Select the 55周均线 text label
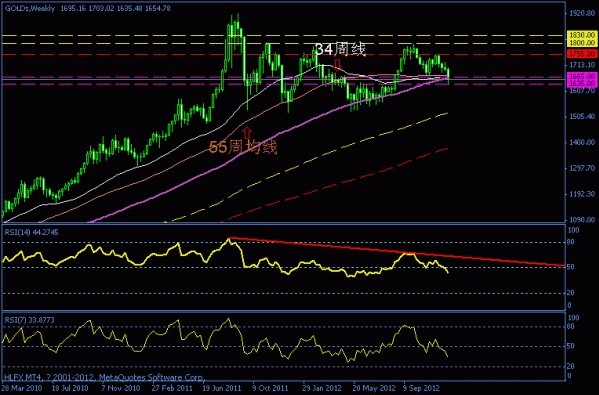599x395 pixels. click(243, 147)
